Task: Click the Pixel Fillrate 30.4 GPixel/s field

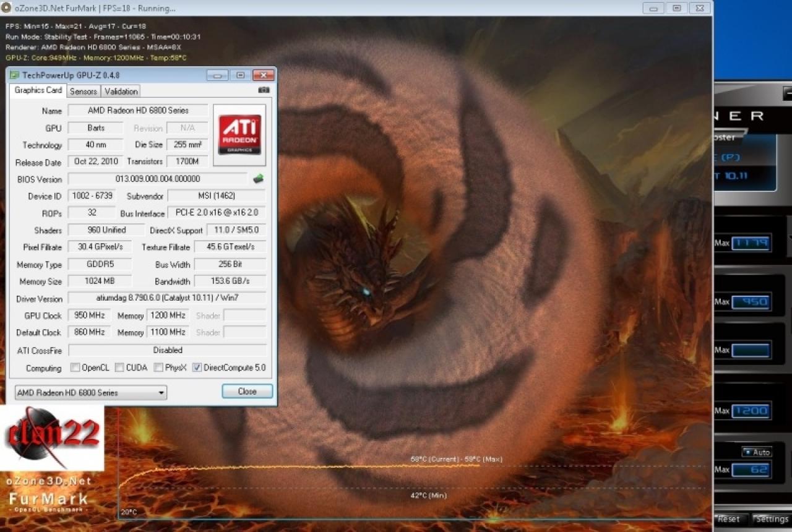Action: (100, 247)
